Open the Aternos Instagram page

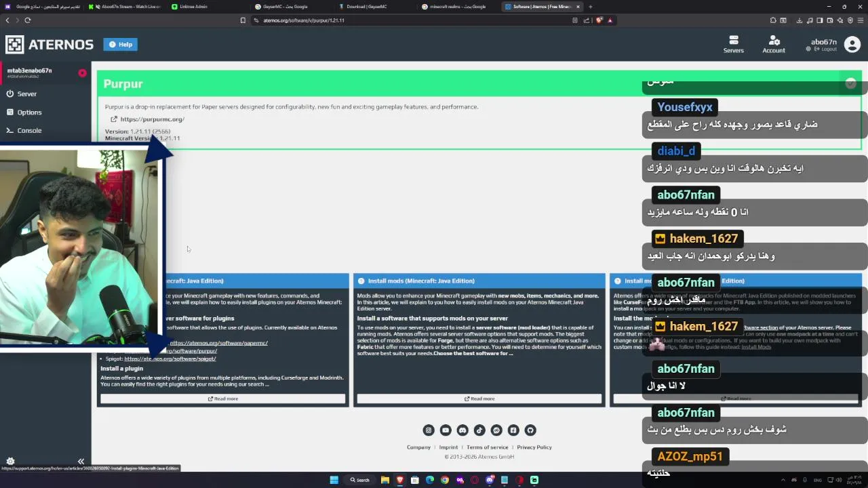point(429,430)
